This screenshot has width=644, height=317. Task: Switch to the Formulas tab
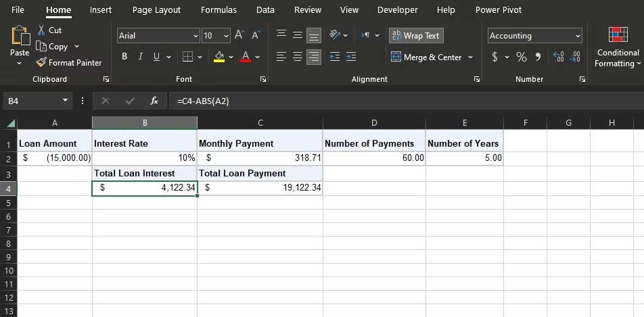coord(218,10)
